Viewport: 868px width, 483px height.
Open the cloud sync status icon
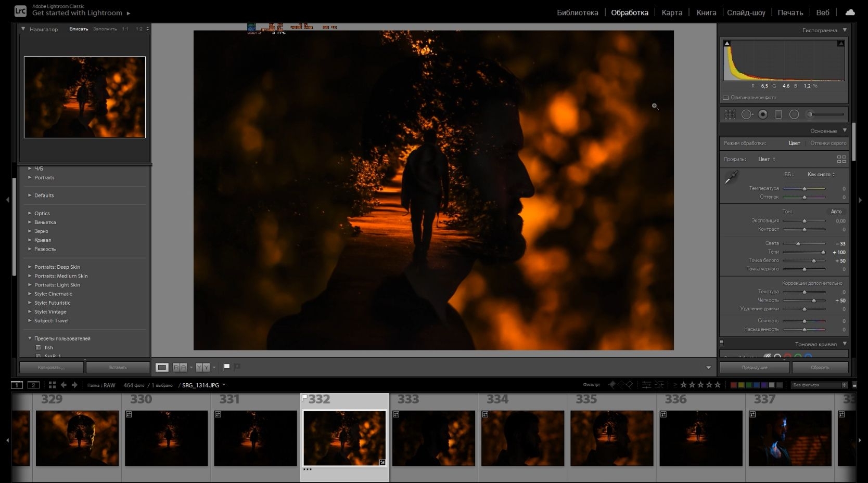[x=850, y=12]
